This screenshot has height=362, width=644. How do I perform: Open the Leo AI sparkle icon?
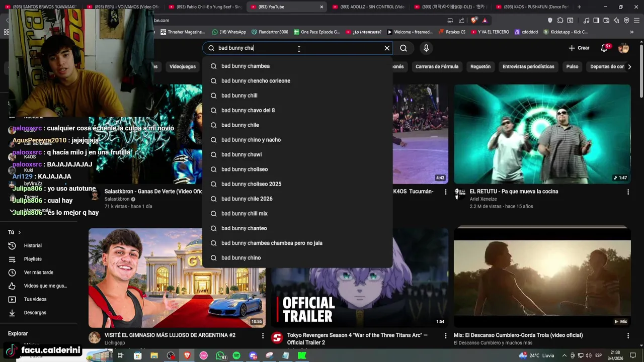tap(616, 21)
